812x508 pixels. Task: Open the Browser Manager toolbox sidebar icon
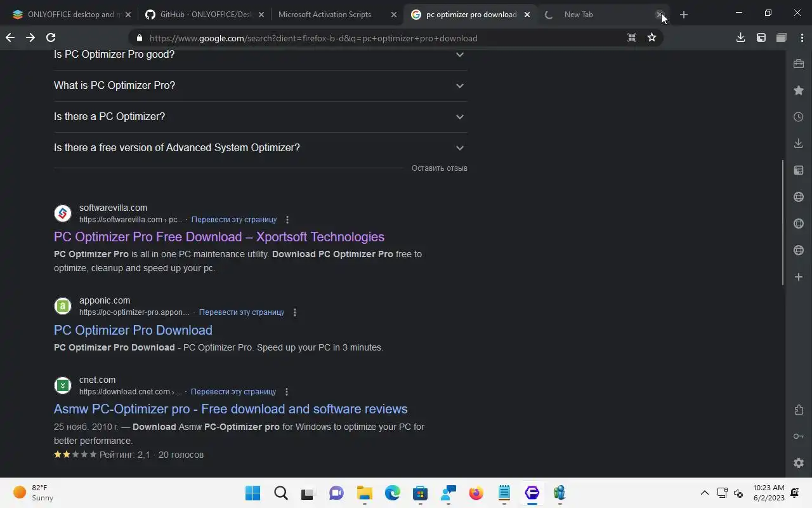[x=799, y=63]
